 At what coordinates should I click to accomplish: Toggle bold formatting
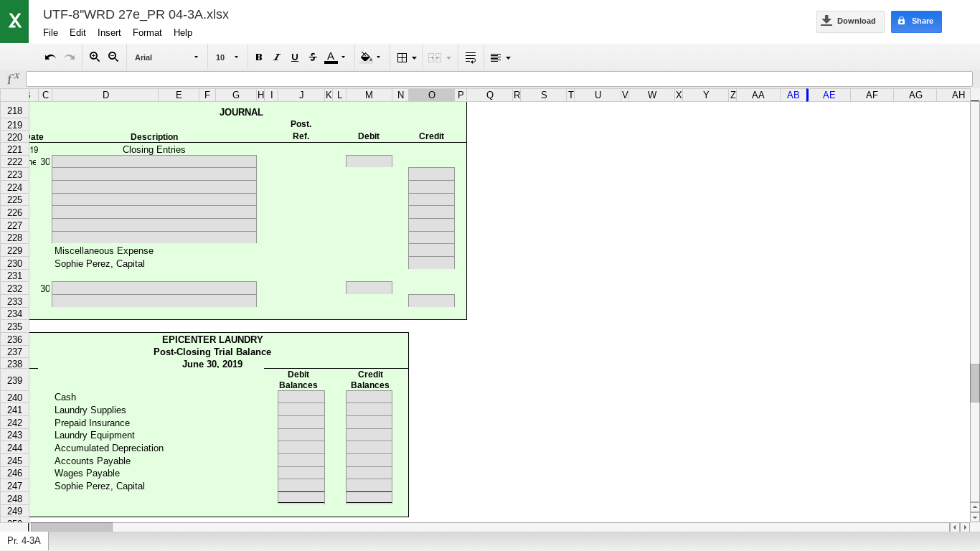pyautogui.click(x=259, y=57)
